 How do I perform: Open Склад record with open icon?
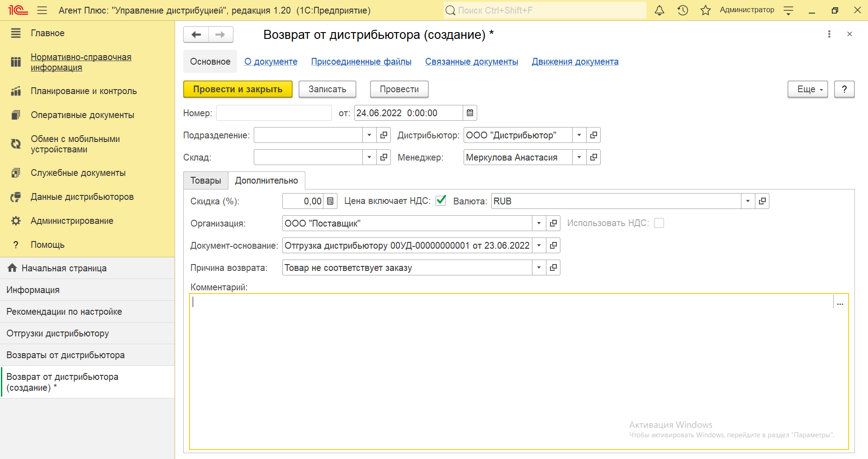click(x=384, y=157)
